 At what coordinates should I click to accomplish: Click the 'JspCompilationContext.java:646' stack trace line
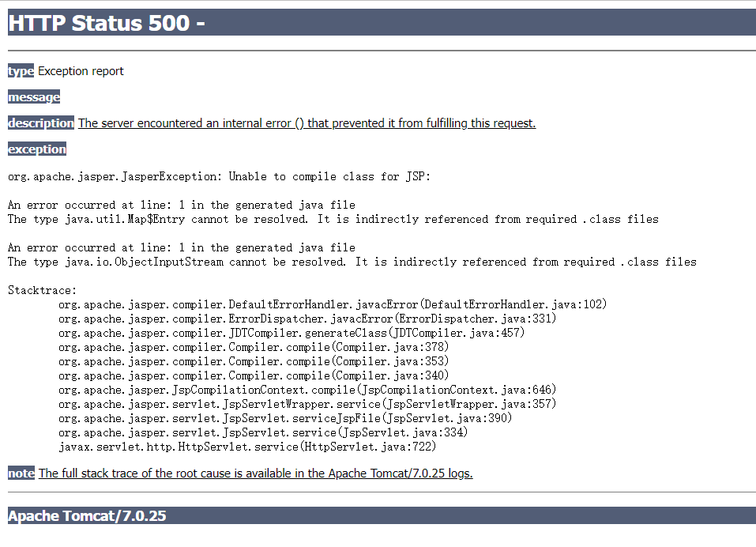[307, 390]
